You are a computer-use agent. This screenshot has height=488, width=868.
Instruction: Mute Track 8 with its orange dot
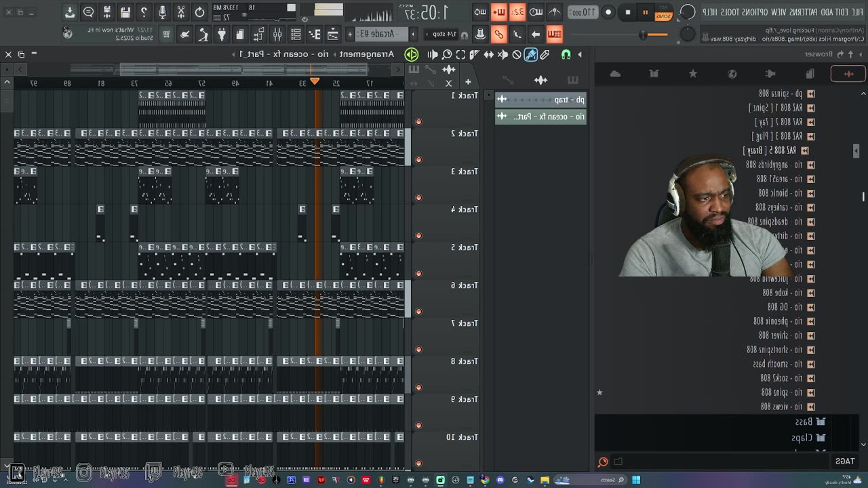click(418, 388)
